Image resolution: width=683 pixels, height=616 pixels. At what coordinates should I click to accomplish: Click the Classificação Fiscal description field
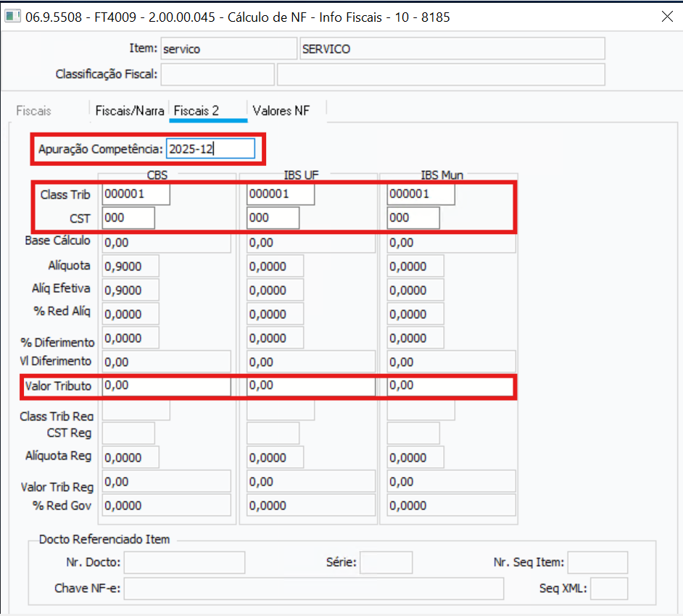coord(441,75)
